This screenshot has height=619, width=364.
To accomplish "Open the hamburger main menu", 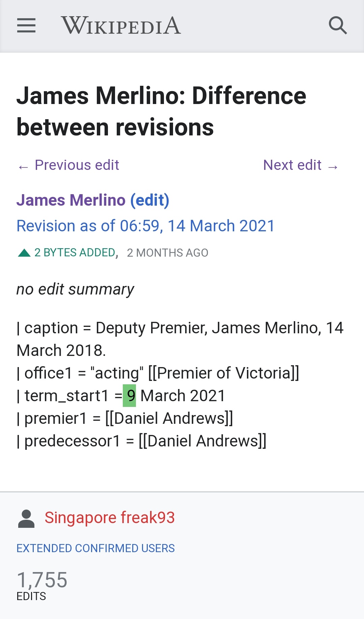I will [x=26, y=26].
